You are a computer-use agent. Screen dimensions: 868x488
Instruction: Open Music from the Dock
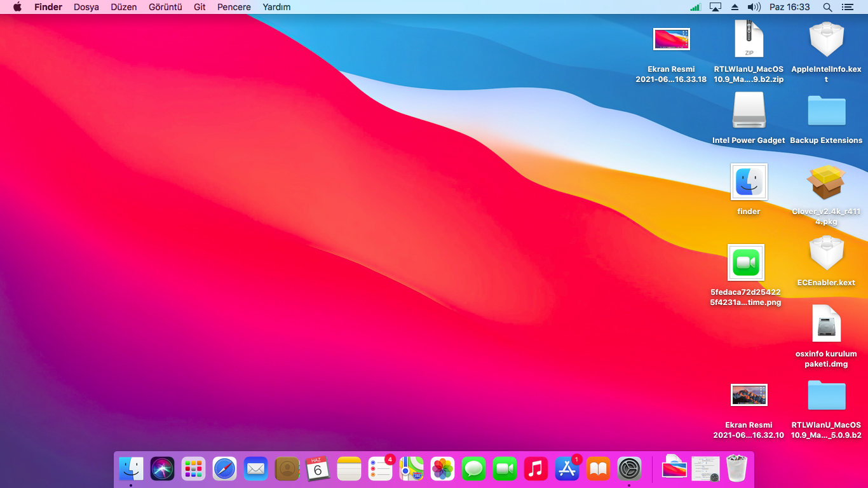[x=536, y=469]
